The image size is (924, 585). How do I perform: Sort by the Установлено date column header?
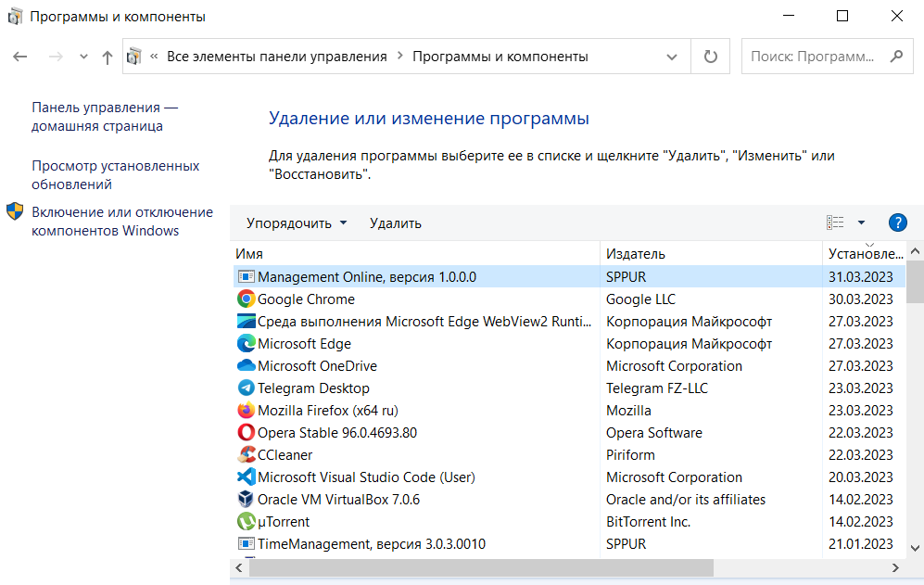coord(865,254)
